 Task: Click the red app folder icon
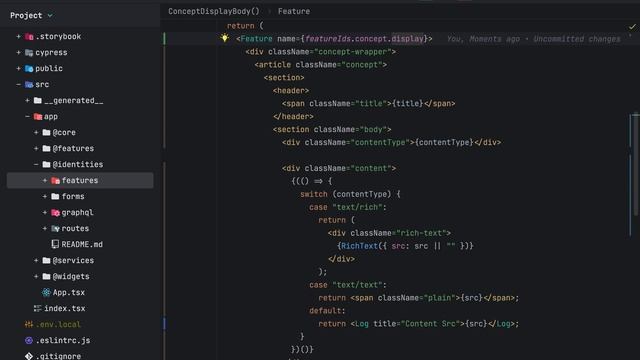coord(38,117)
